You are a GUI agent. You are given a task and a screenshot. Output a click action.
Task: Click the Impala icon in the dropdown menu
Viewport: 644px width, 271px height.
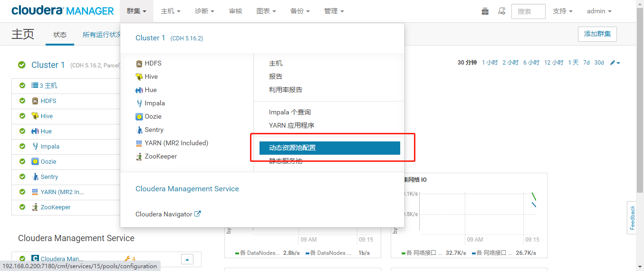tap(139, 103)
